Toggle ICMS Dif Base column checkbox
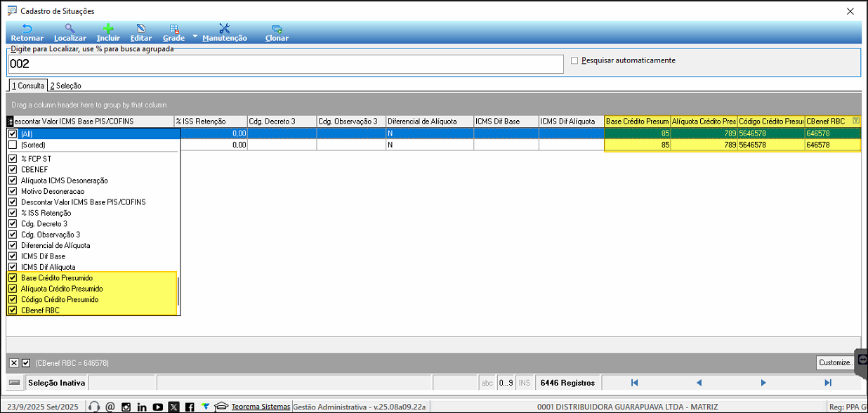This screenshot has height=413, width=868. pyautogui.click(x=12, y=256)
